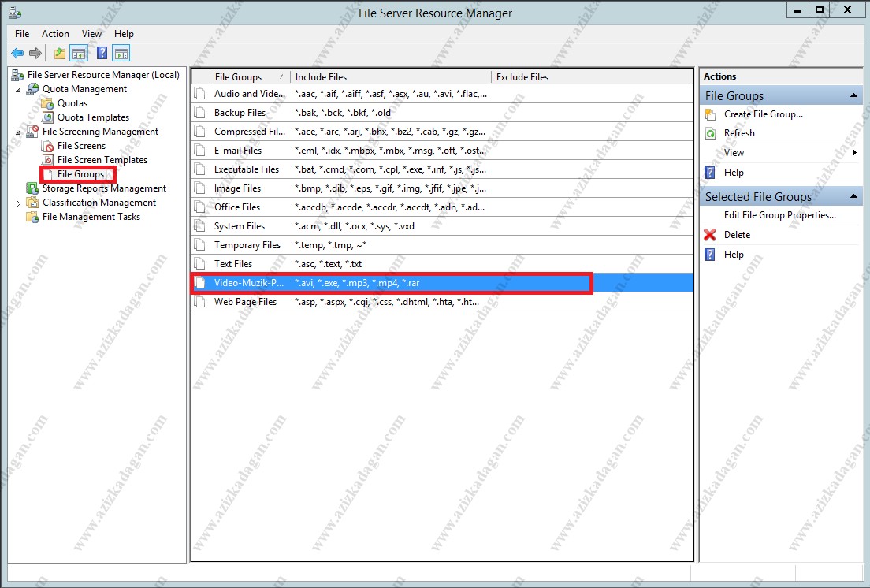Click the back navigation arrow

(17, 53)
